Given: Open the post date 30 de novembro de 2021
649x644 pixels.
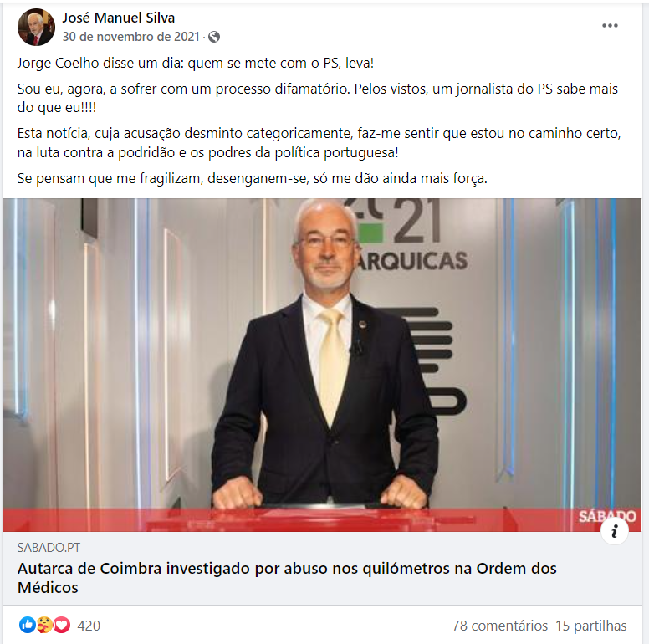Looking at the screenshot, I should 131,37.
